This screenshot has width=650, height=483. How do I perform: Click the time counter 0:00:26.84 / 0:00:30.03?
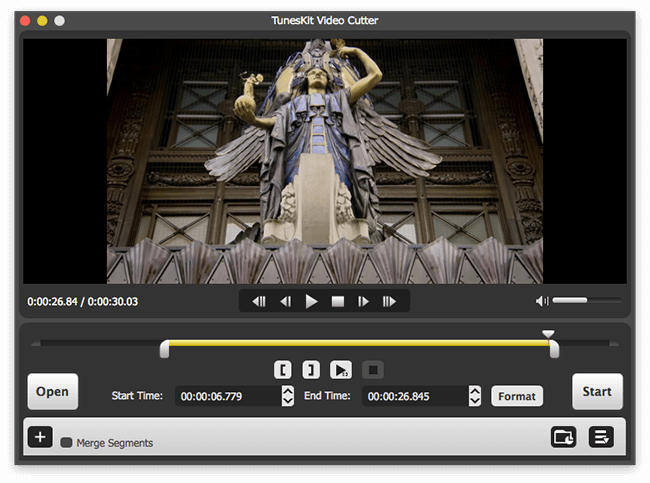(82, 301)
